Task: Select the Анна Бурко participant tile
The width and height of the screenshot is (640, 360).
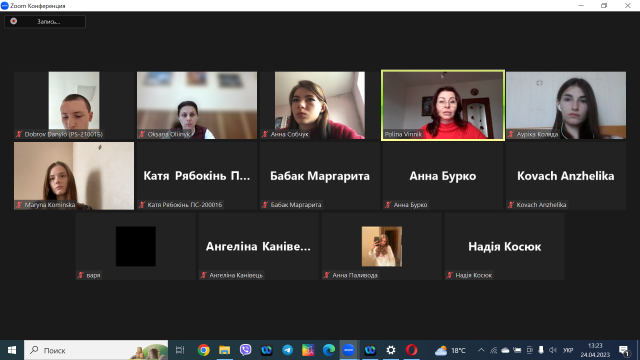Action: point(443,176)
